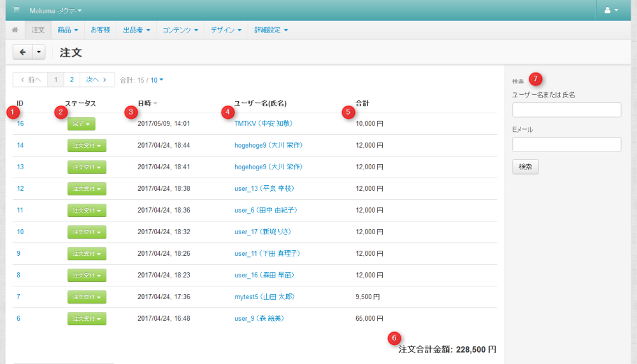Viewport: 637px width, 364px height.
Task: Open customer user_16 link
Action: [264, 275]
